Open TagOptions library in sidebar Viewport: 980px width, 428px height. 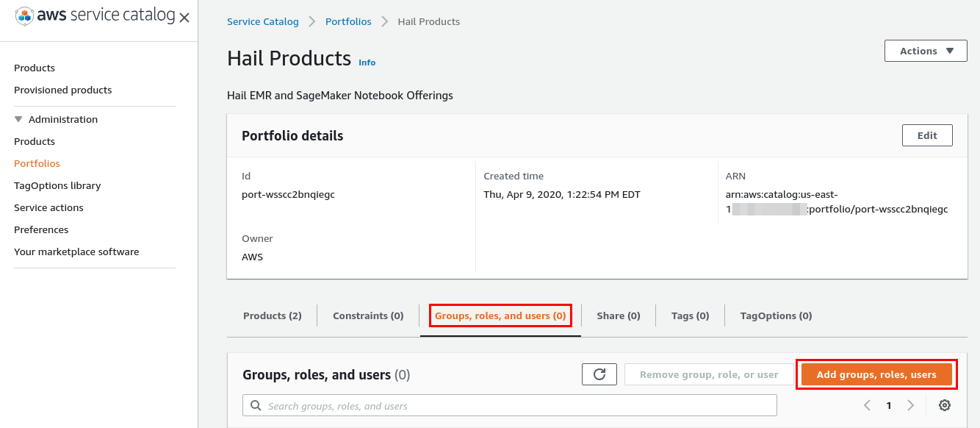(57, 185)
